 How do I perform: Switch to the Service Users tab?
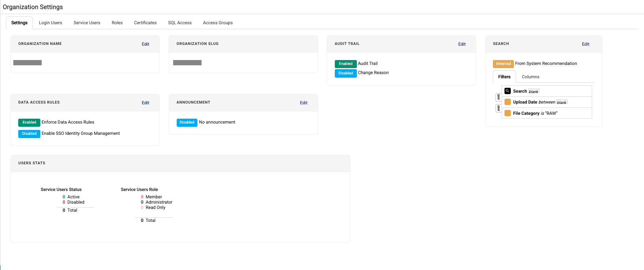(87, 23)
